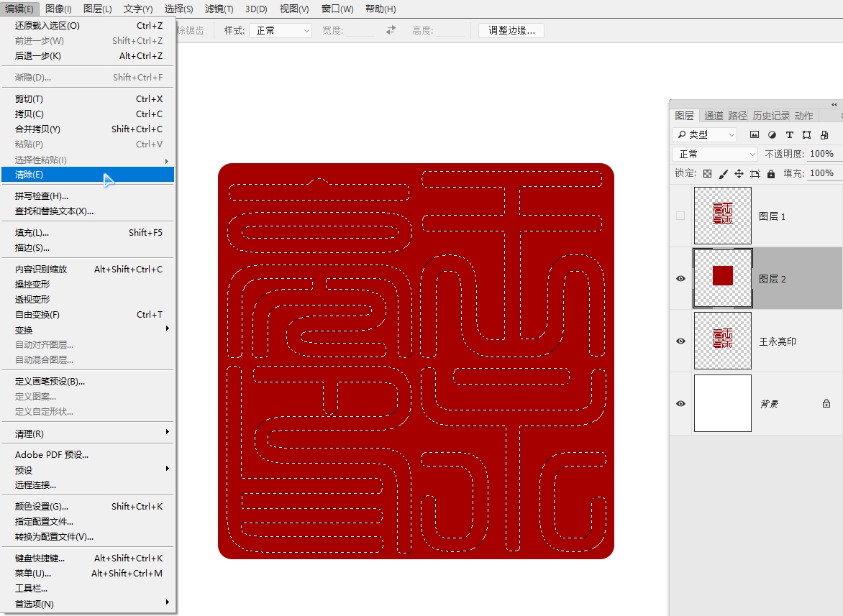Enable lock all on current layer
Image resolution: width=843 pixels, height=616 pixels.
pyautogui.click(x=771, y=173)
